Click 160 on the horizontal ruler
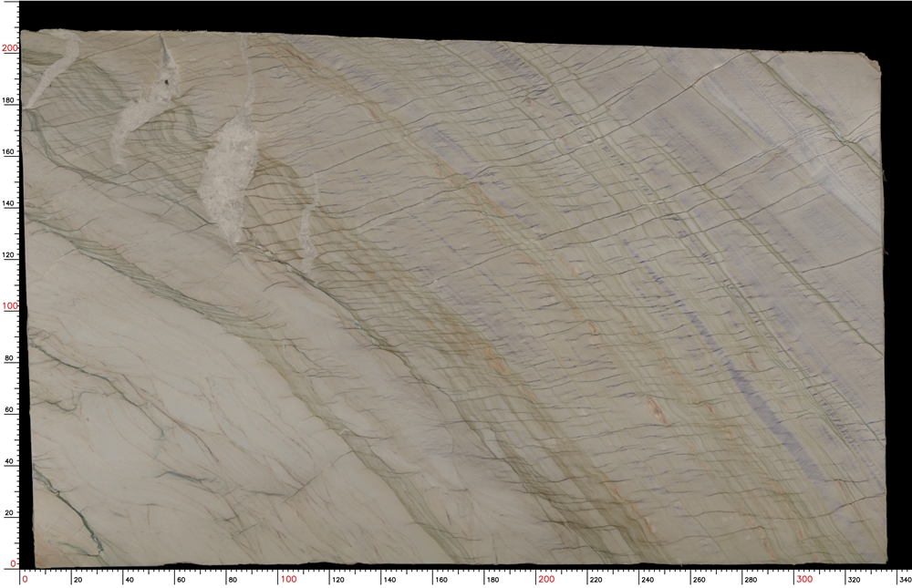This screenshot has width=912, height=588. (441, 580)
